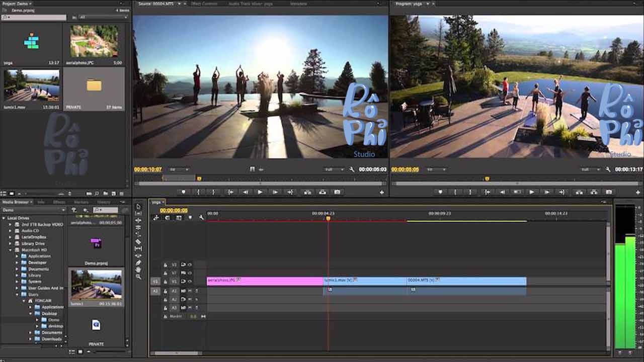
Task: Mute audio track A1
Action: click(x=190, y=291)
